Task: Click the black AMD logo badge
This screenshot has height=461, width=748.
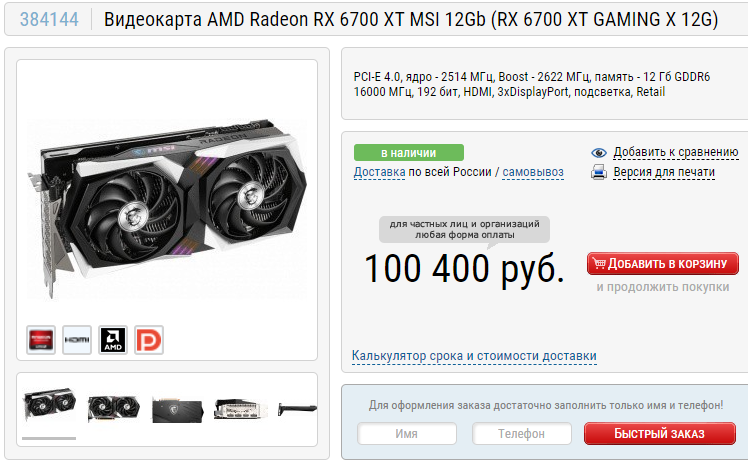Action: [113, 340]
